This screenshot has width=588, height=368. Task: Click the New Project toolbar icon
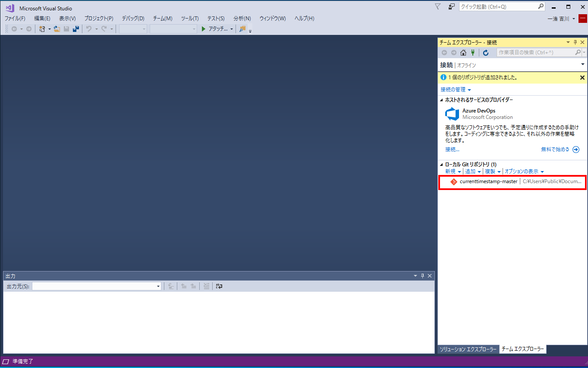coord(42,29)
